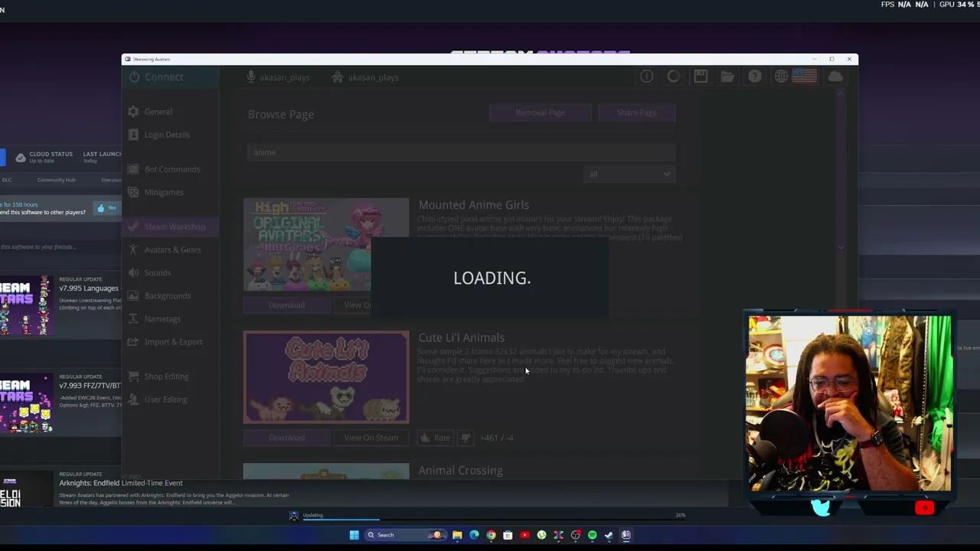Switch to Share Page

[x=637, y=112]
